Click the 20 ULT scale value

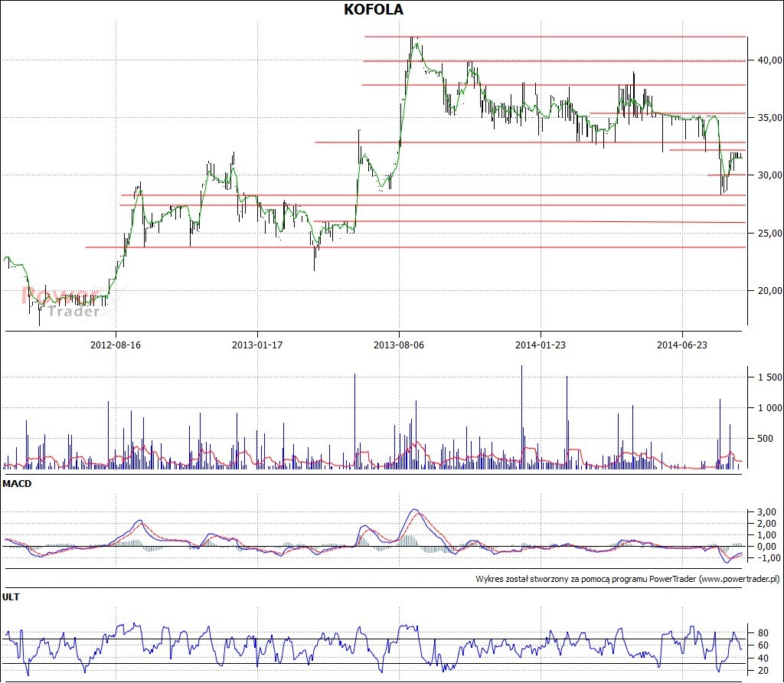[763, 671]
